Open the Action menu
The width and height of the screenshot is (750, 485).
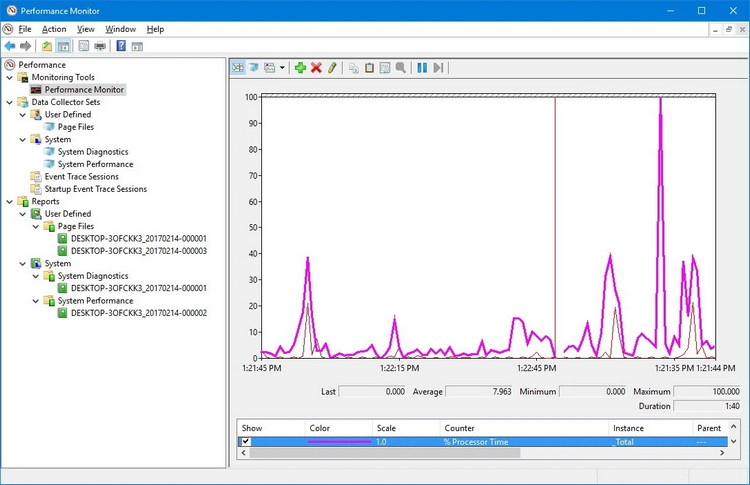[x=53, y=29]
